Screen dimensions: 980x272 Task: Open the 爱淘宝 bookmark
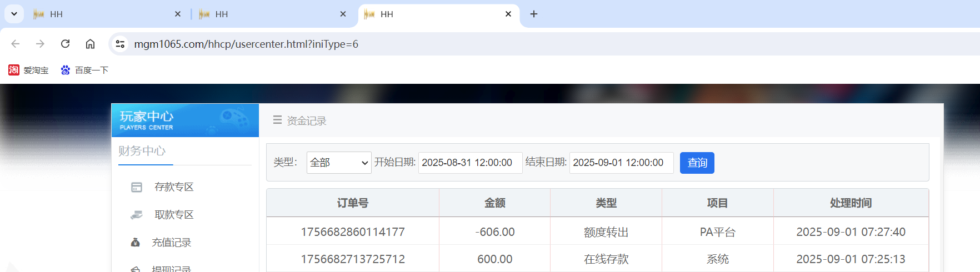pos(29,70)
